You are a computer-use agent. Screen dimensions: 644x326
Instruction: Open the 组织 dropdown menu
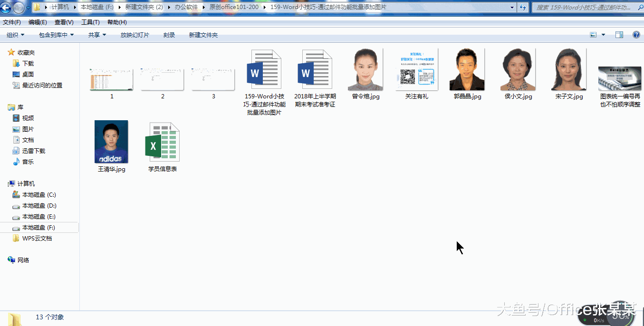pyautogui.click(x=15, y=35)
